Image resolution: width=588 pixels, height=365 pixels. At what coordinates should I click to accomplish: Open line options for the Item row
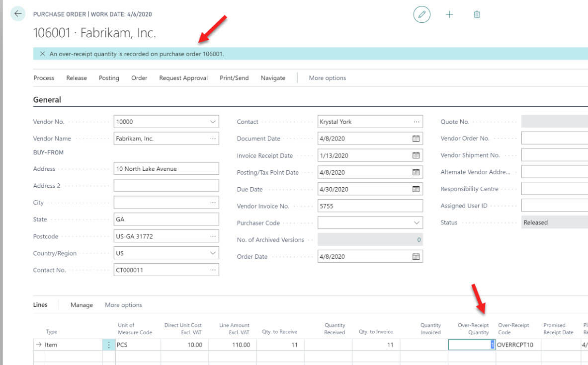[x=109, y=345]
